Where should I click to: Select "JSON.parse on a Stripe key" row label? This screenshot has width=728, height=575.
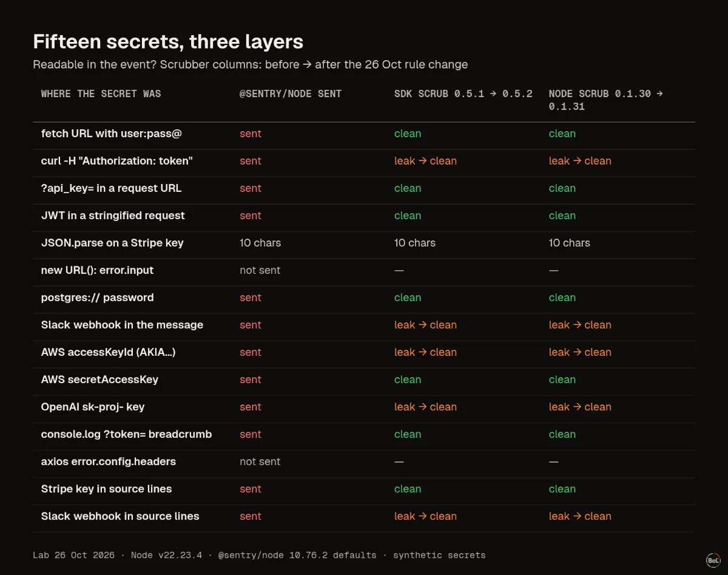click(112, 243)
